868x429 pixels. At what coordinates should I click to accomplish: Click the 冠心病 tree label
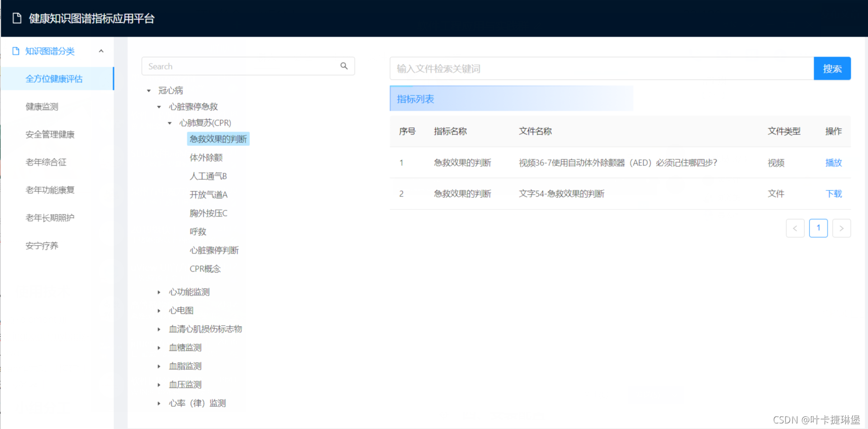171,91
